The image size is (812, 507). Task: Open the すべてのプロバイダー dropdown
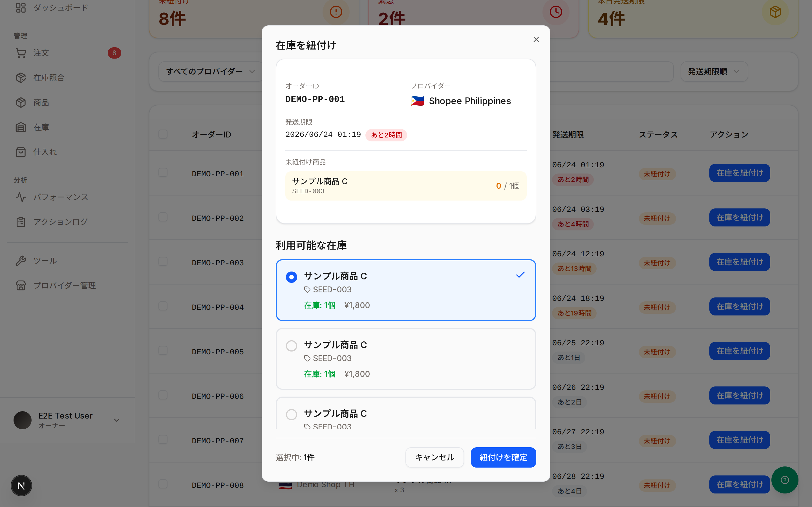pos(210,72)
